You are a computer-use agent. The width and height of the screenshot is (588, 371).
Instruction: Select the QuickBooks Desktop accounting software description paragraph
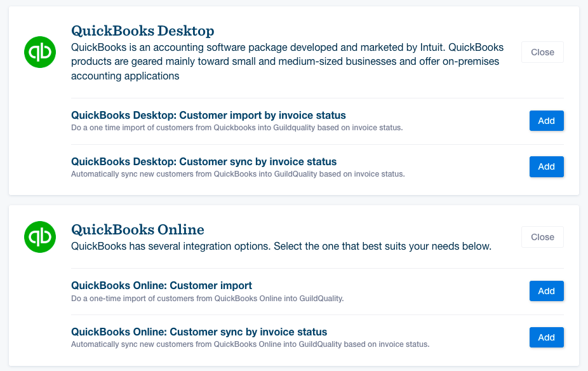pos(288,62)
